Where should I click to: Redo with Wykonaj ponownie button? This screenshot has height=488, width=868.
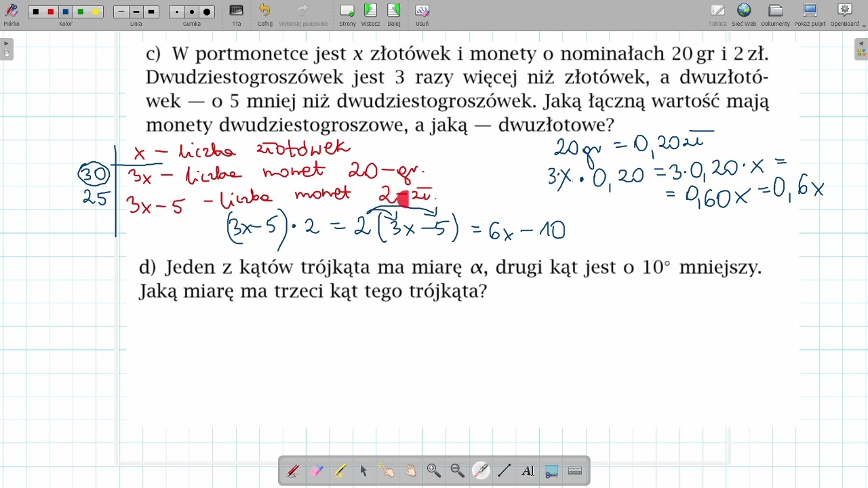[303, 14]
